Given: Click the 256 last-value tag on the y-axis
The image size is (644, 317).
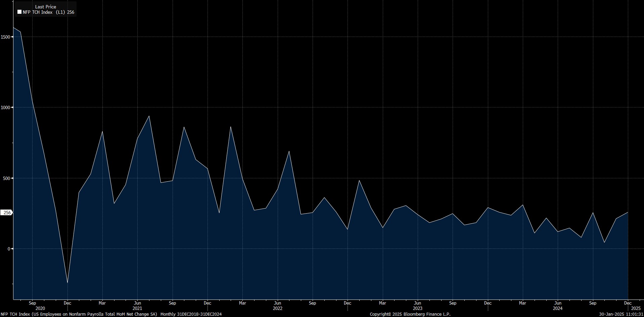Looking at the screenshot, I should click(7, 213).
